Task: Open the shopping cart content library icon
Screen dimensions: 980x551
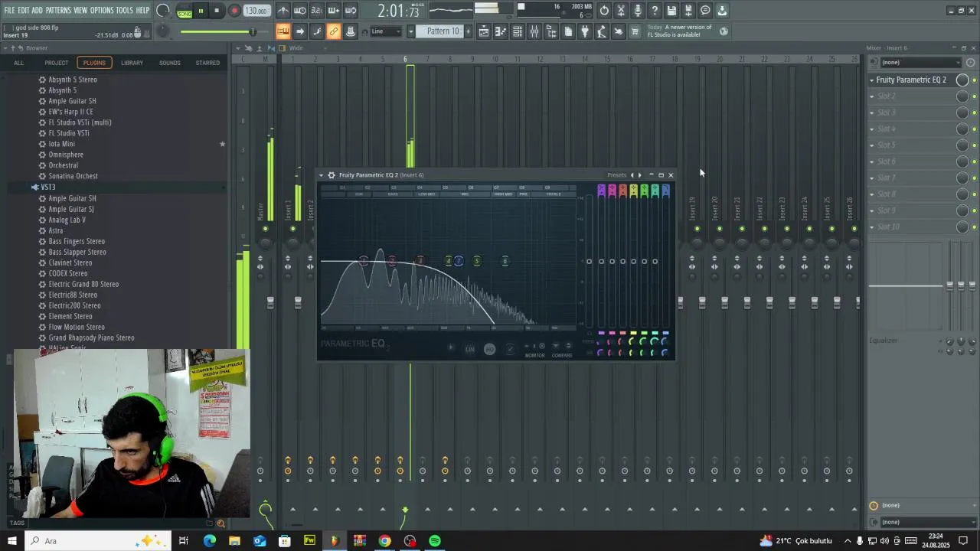Action: pos(635,31)
